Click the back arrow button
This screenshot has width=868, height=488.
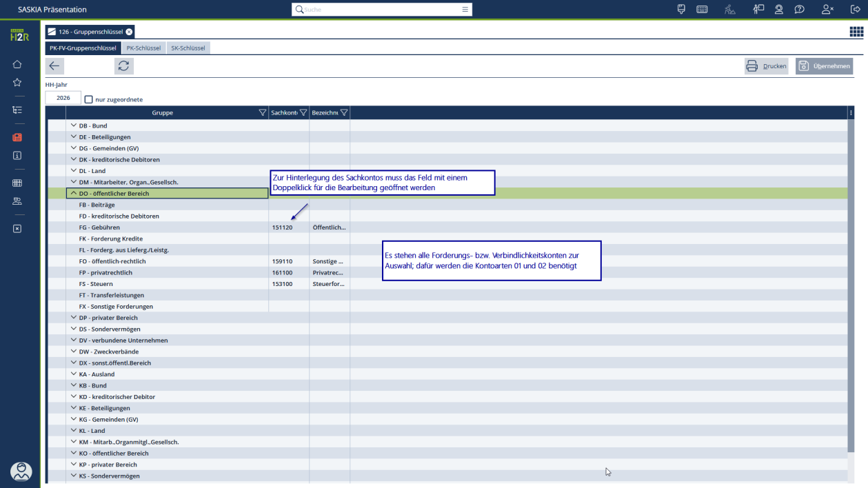pyautogui.click(x=54, y=66)
